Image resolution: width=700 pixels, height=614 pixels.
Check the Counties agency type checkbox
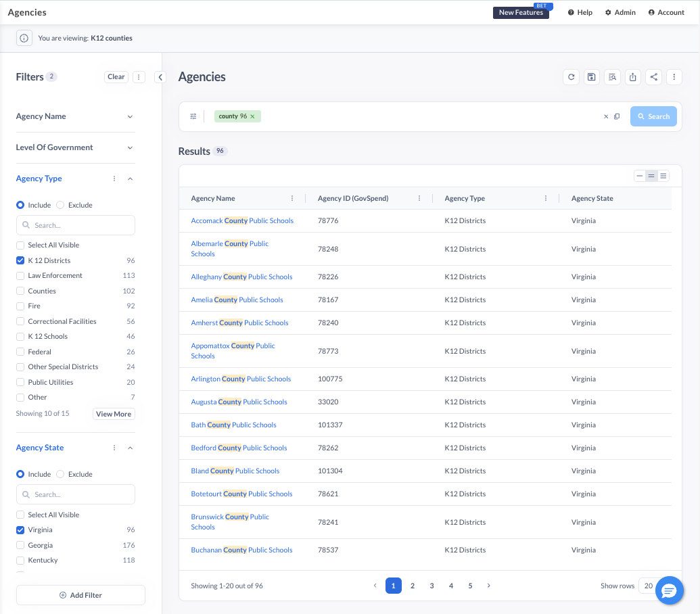pos(20,291)
